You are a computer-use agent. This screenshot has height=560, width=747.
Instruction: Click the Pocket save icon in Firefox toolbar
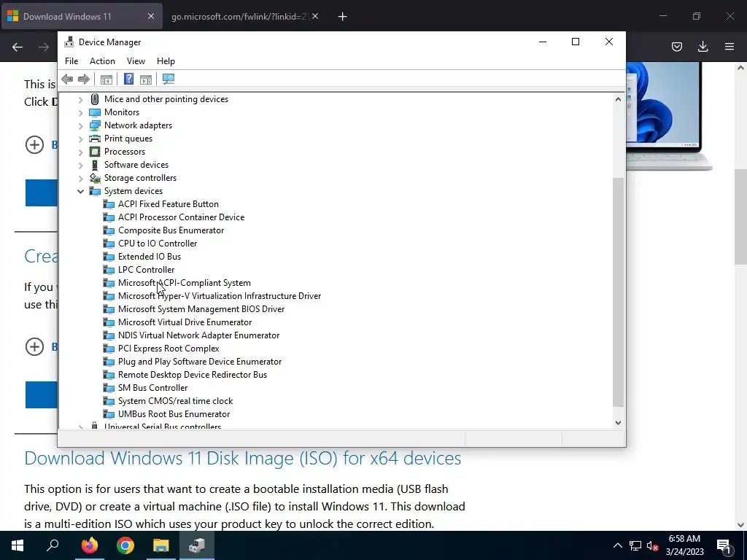[676, 47]
